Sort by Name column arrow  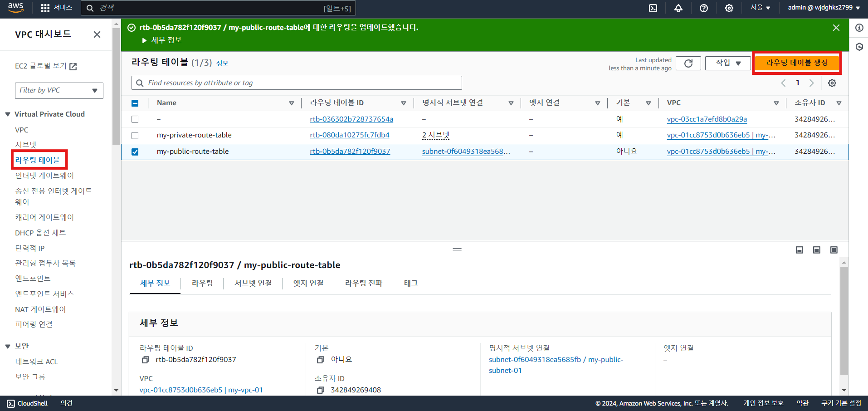(x=292, y=103)
